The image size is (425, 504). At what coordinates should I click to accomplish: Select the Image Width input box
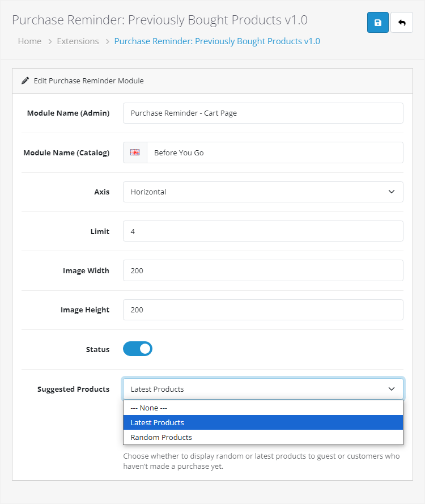[x=263, y=270]
